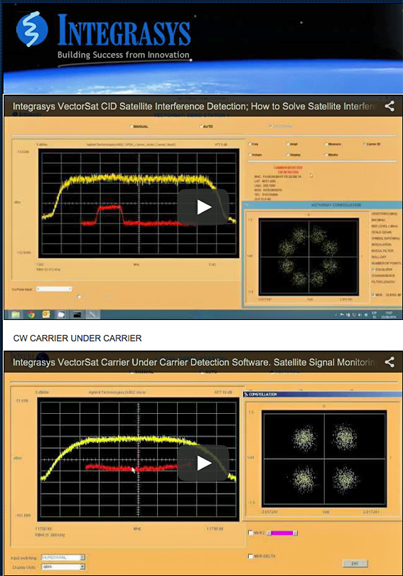Screen dimensions: 403x576
Task: Click the EXIT button in lower video
Action: click(355, 563)
